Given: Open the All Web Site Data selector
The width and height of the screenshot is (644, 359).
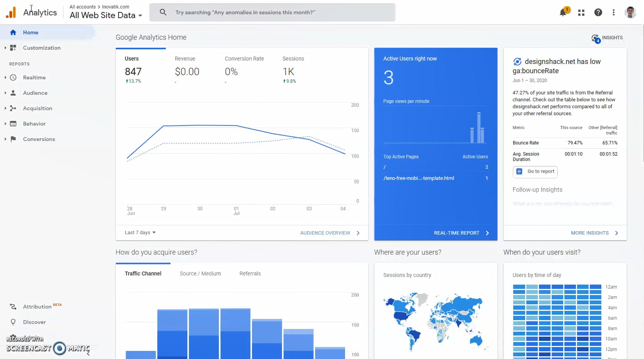Looking at the screenshot, I should [x=106, y=15].
